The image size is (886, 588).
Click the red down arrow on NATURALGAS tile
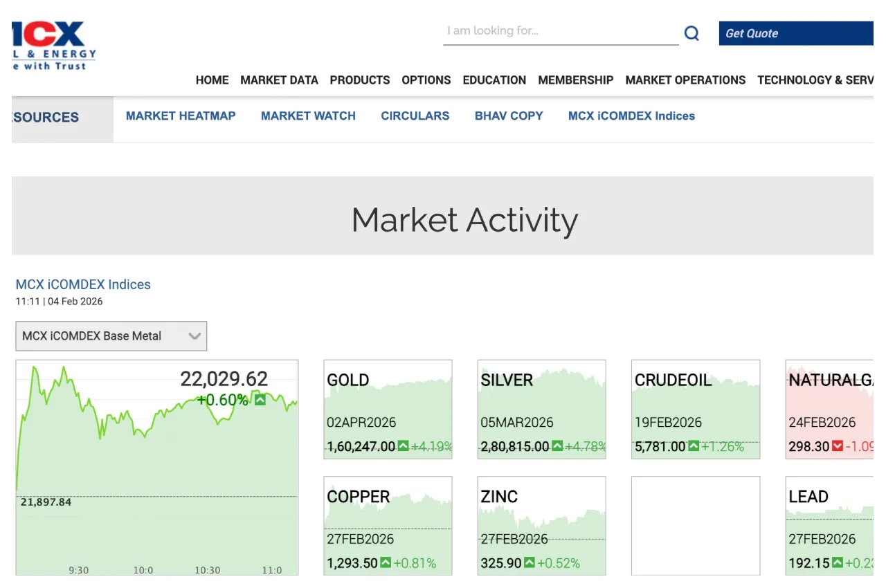pyautogui.click(x=838, y=446)
